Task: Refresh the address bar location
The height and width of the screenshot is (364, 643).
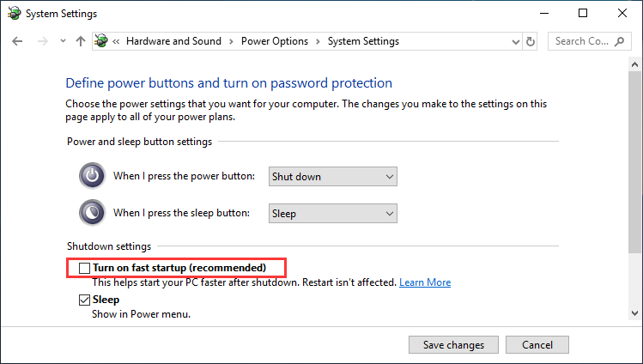Action: coord(531,41)
